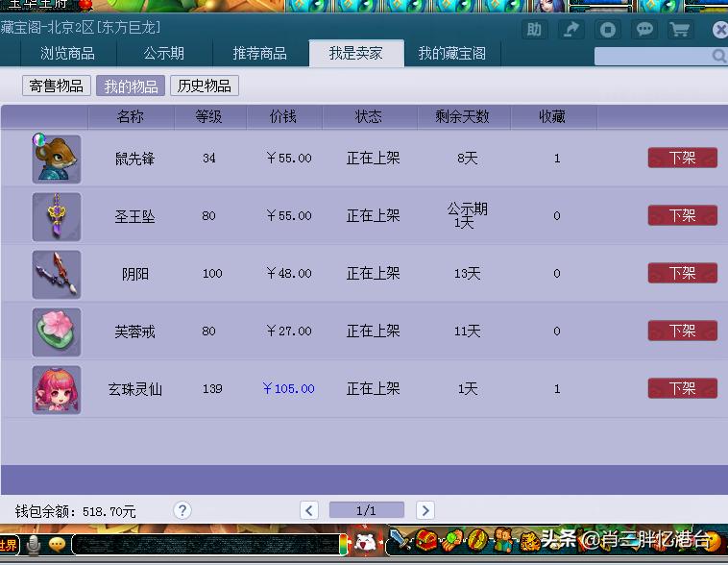Click the yellow chat bubble icon
This screenshot has width=728, height=565.
pos(57,544)
